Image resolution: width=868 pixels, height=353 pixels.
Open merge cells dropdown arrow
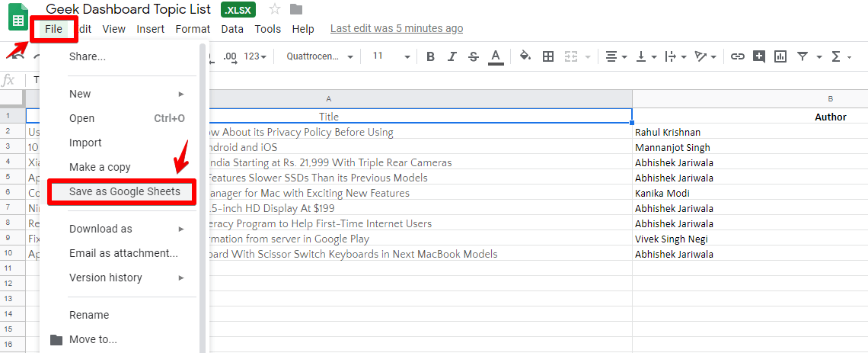[x=587, y=57]
